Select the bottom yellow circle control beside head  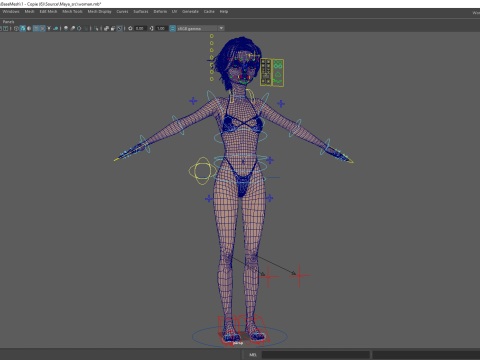(x=212, y=79)
